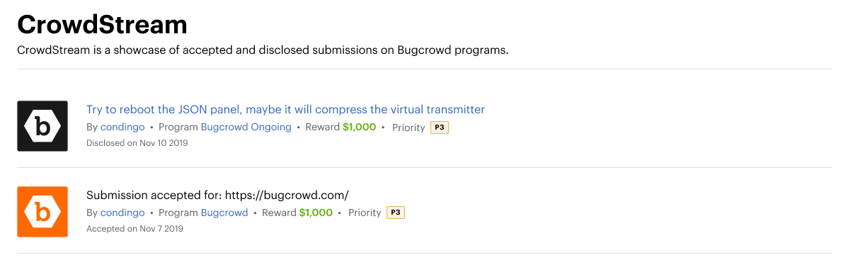Click the CrowdStream page heading
This screenshot has height=272, width=868.
point(102,25)
